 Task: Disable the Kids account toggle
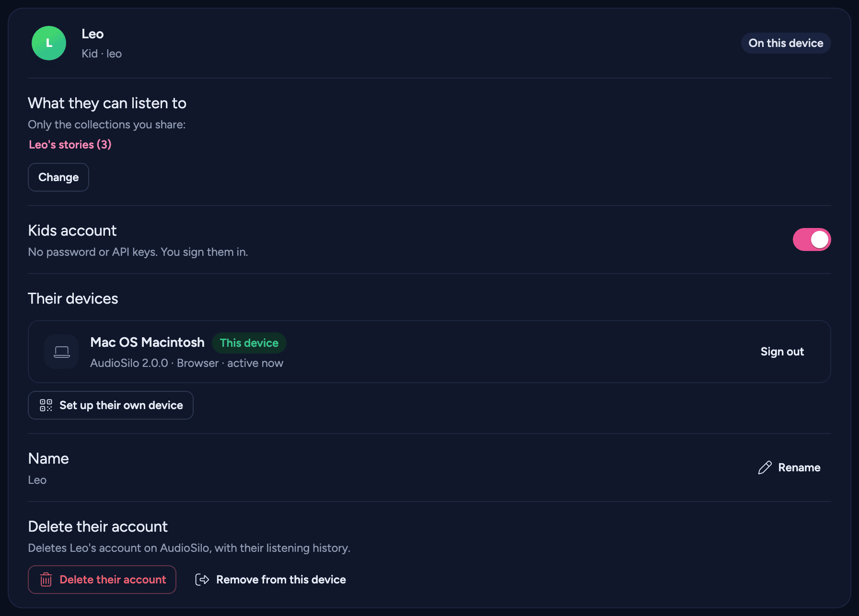tap(812, 240)
